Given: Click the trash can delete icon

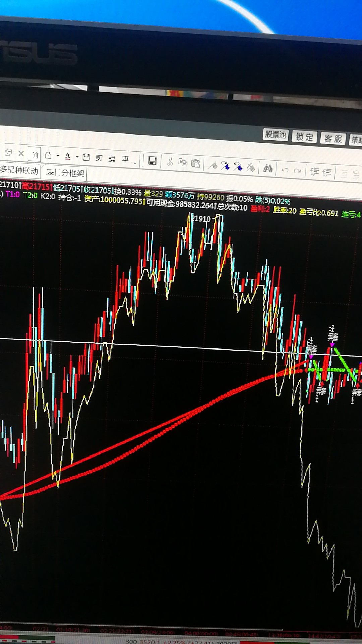Looking at the screenshot, I should [35, 155].
